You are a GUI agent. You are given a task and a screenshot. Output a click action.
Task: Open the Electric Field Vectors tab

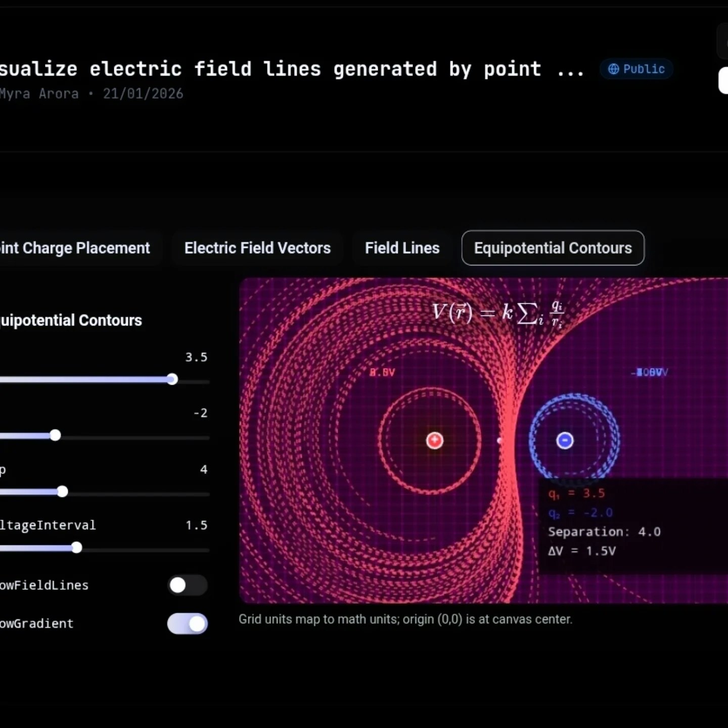[257, 248]
